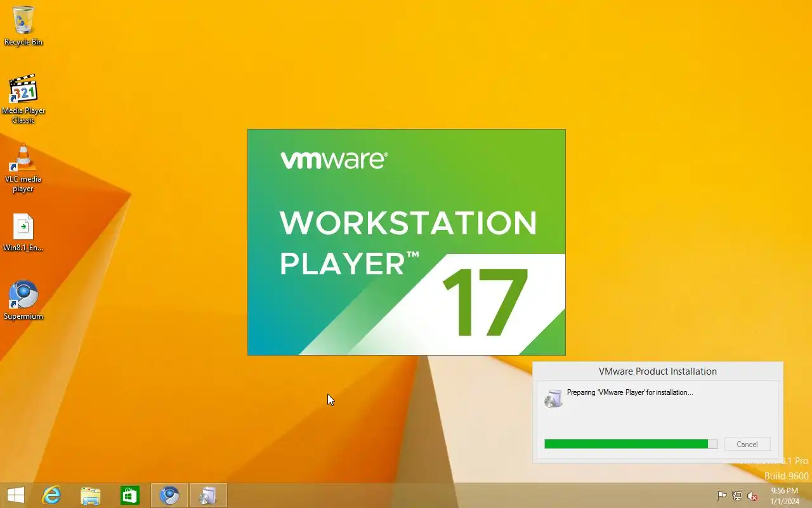Open the Recycle Bin desktop icon
The width and height of the screenshot is (812, 508).
tap(23, 26)
